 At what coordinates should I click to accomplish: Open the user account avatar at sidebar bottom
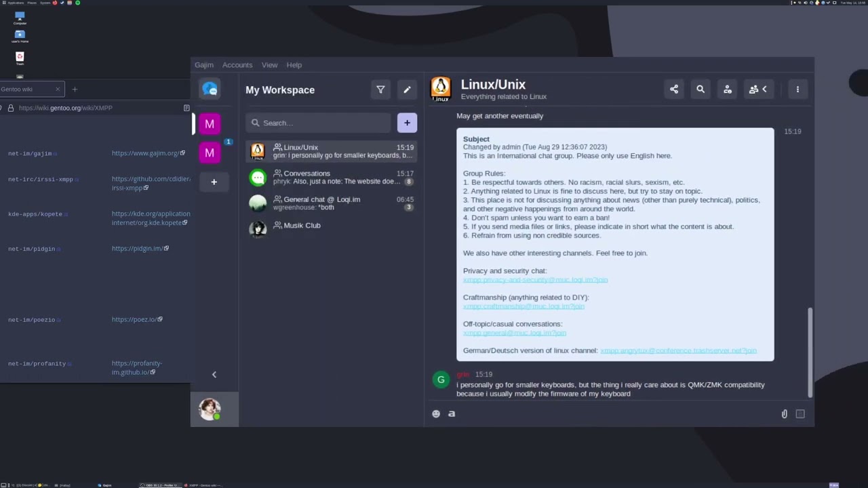pyautogui.click(x=210, y=409)
